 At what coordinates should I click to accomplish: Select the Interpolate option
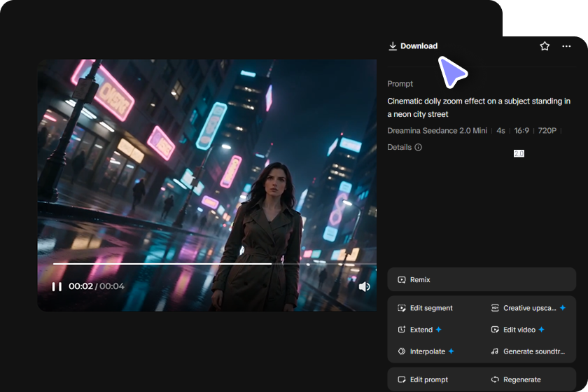click(x=426, y=351)
